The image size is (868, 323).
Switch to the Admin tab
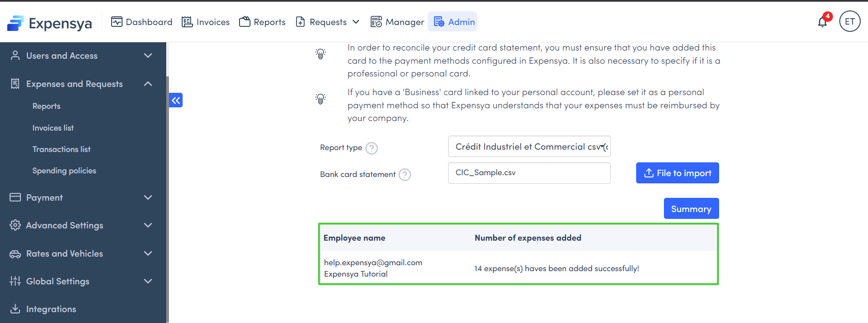click(x=454, y=22)
